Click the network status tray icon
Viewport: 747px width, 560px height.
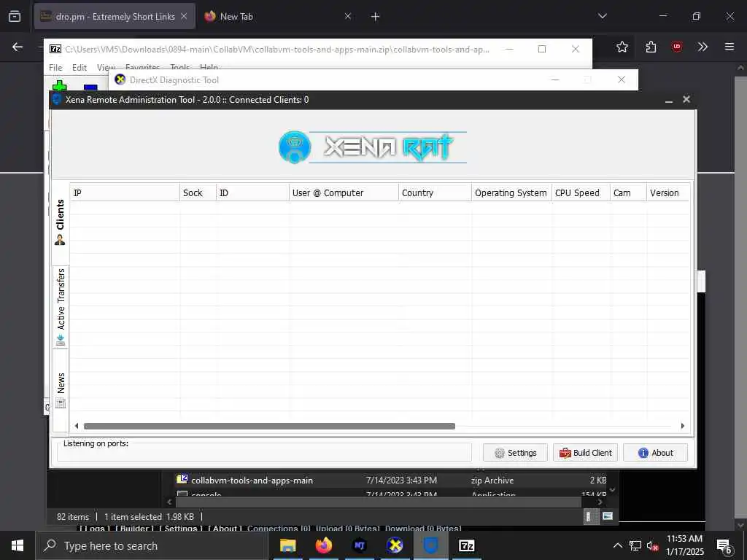click(635, 545)
